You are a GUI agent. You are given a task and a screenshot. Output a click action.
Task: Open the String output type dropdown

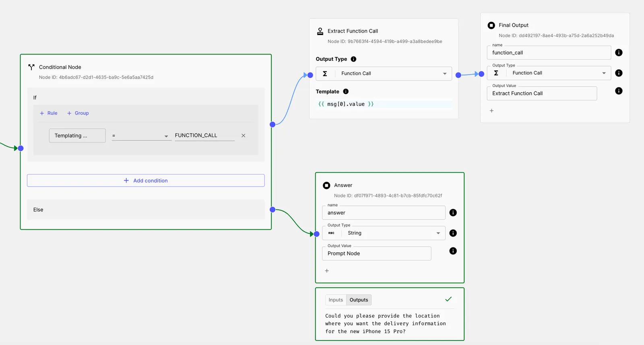(438, 233)
